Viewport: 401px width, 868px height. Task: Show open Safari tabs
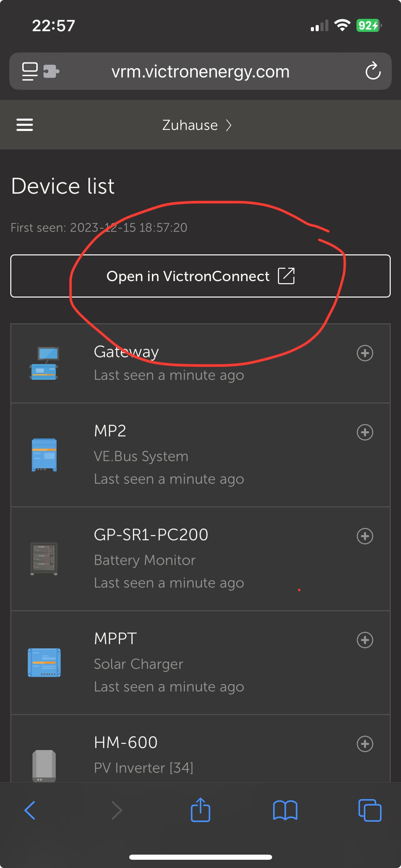369,810
